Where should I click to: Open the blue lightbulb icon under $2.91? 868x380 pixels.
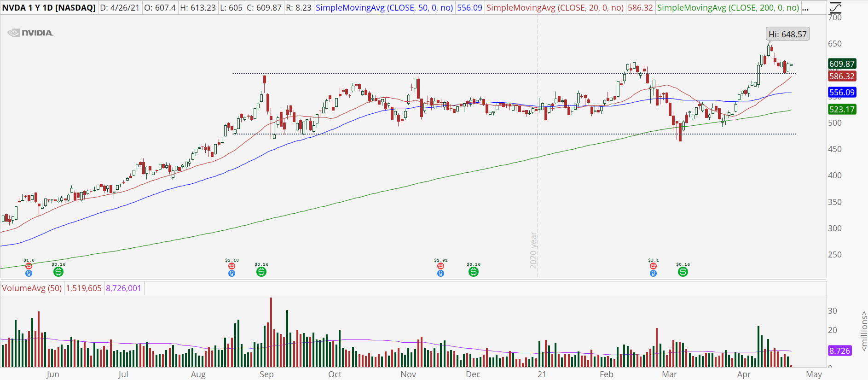pos(440,273)
